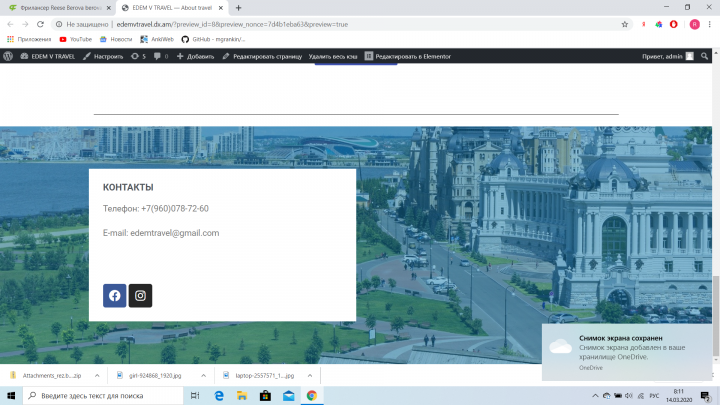Open the Windows Start menu
Screen dimensions: 720x405
11,395
